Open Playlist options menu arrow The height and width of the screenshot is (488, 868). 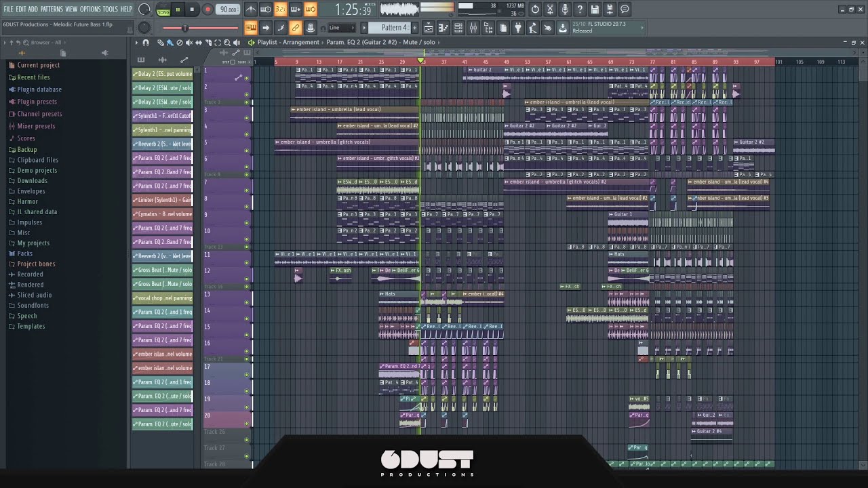tap(136, 42)
